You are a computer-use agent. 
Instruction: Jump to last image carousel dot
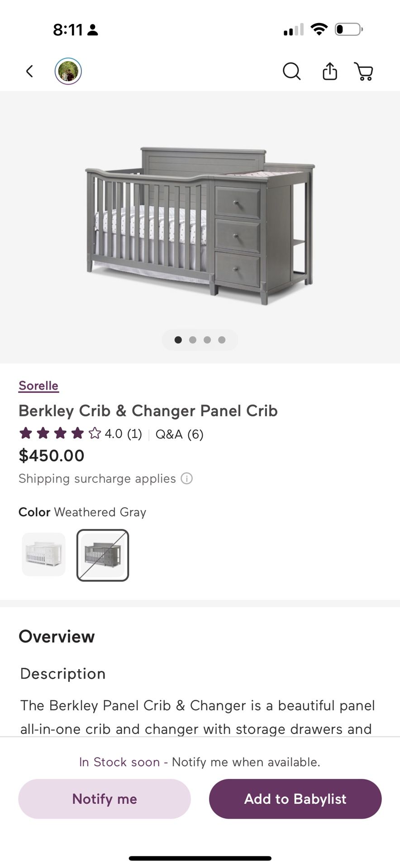222,340
